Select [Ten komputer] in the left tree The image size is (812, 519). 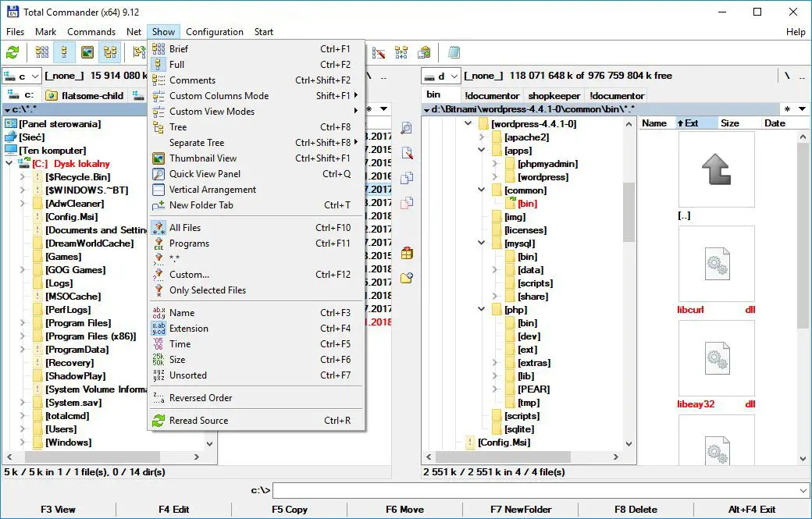coord(52,151)
